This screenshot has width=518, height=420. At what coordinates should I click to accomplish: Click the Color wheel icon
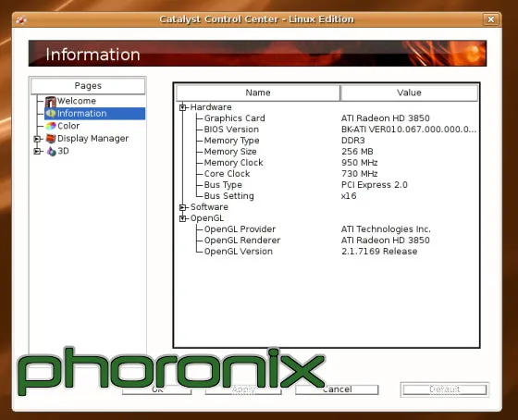coord(51,126)
